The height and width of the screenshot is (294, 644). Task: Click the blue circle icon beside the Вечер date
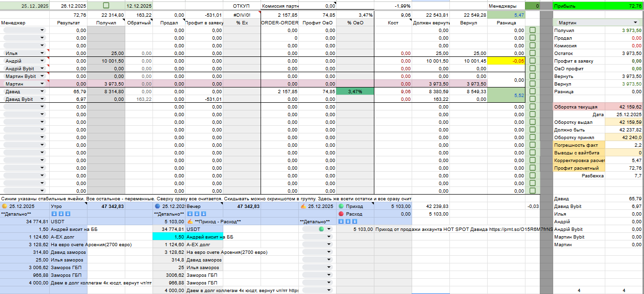pyautogui.click(x=158, y=207)
